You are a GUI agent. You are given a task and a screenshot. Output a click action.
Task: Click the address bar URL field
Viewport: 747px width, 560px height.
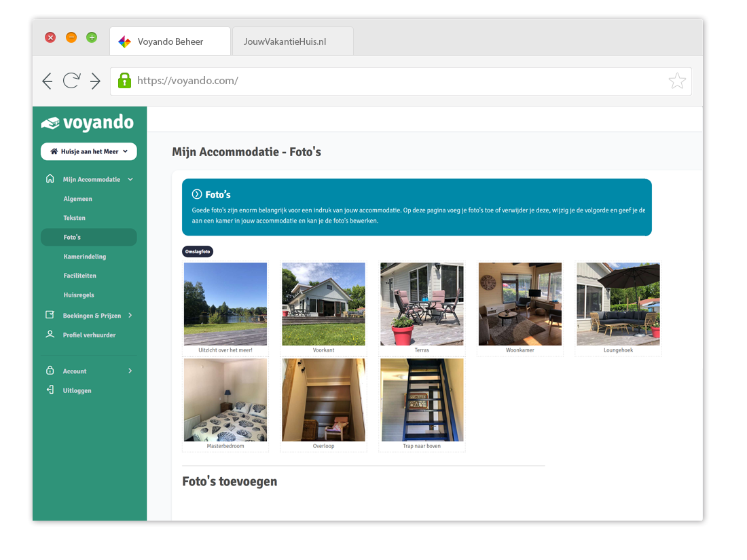point(394,81)
